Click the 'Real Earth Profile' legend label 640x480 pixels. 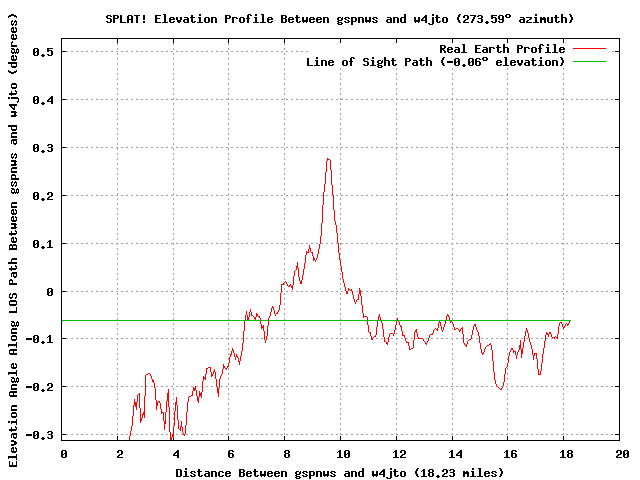coord(502,49)
